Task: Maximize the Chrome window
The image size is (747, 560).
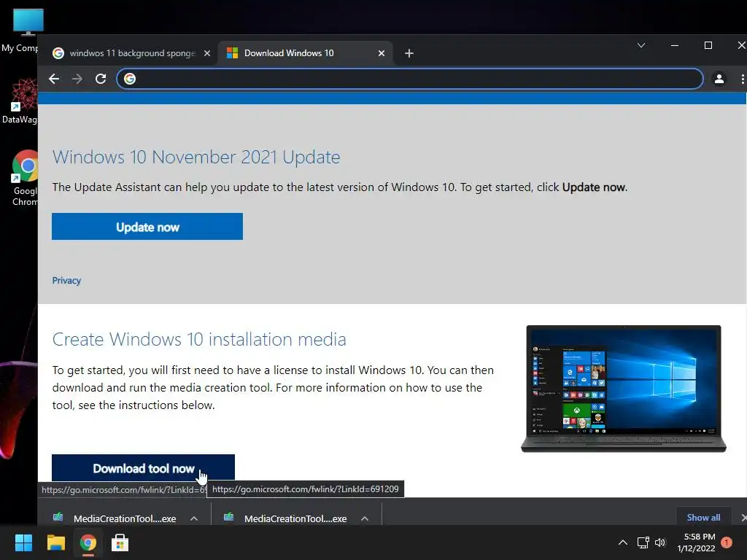Action: 708,45
